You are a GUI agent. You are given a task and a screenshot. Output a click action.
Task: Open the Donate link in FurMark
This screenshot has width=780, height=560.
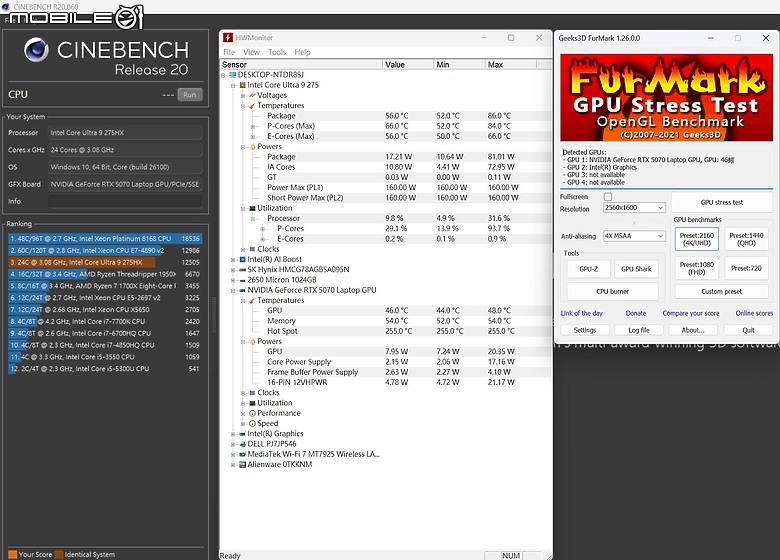(x=636, y=313)
